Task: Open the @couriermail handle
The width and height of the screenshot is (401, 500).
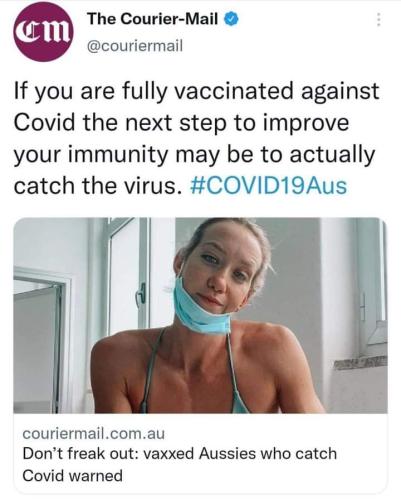Action: (135, 45)
